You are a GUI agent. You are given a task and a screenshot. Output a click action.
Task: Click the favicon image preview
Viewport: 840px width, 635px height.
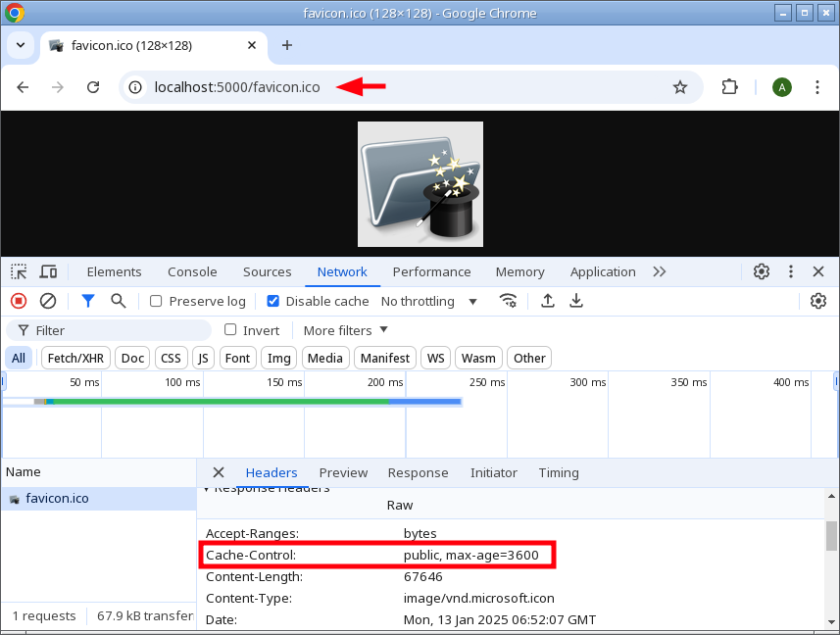click(420, 184)
